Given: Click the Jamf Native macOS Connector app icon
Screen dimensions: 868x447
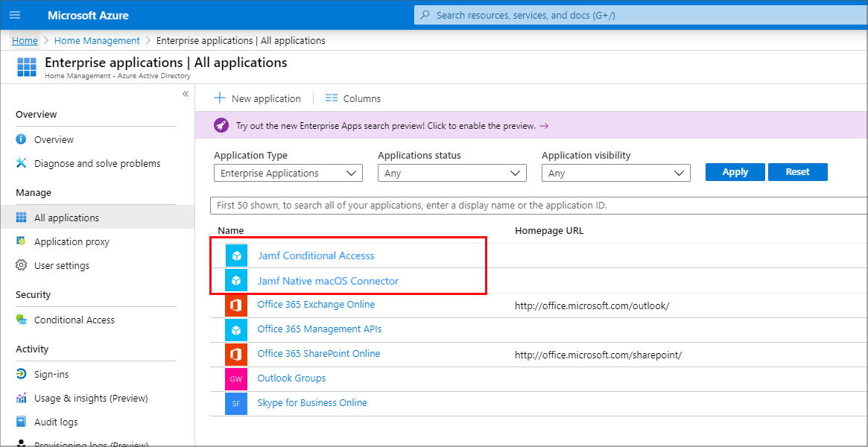Looking at the screenshot, I should click(x=236, y=281).
